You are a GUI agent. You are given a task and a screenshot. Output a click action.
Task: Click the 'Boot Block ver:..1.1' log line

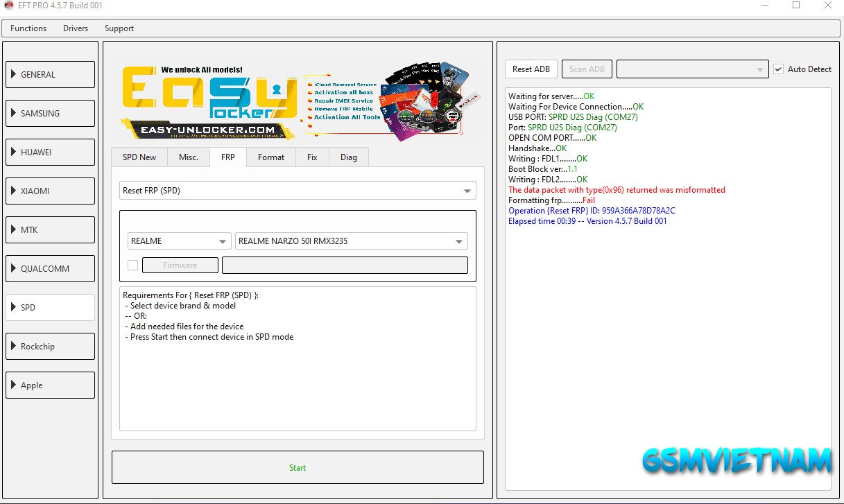pyautogui.click(x=543, y=169)
